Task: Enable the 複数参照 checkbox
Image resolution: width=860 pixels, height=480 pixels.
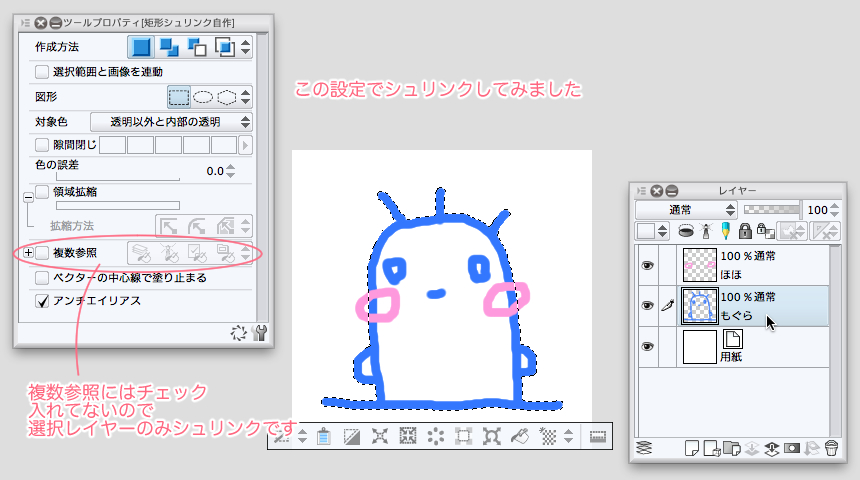Action: click(42, 253)
